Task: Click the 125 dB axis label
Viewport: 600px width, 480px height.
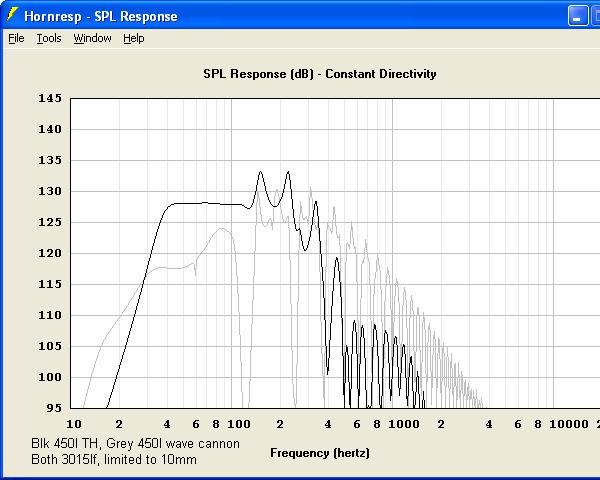Action: [x=50, y=222]
